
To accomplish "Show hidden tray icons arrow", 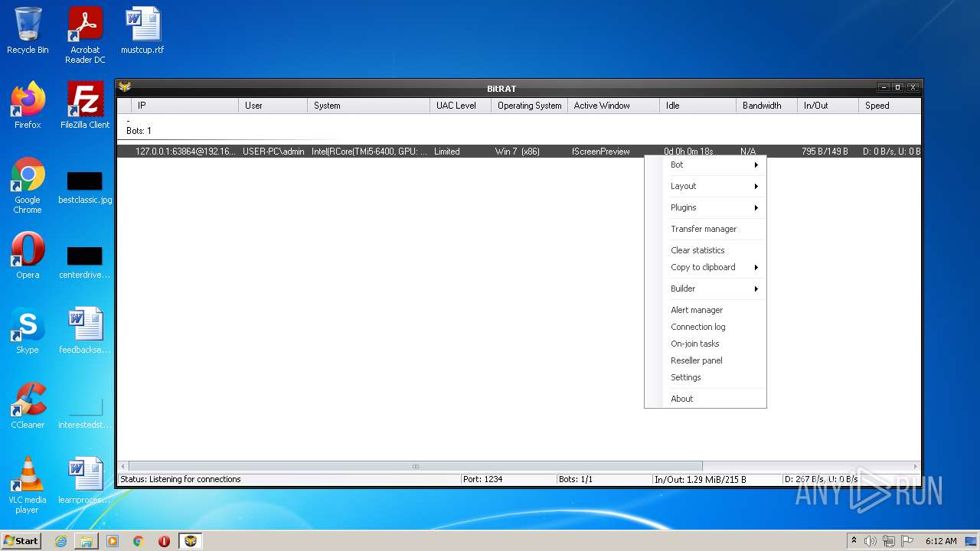I will [x=854, y=541].
